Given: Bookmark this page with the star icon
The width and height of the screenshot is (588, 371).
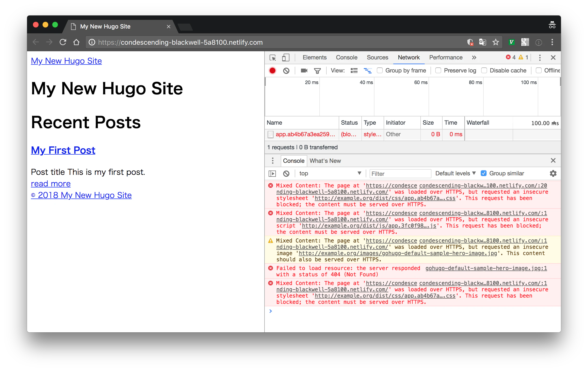Looking at the screenshot, I should click(496, 42).
